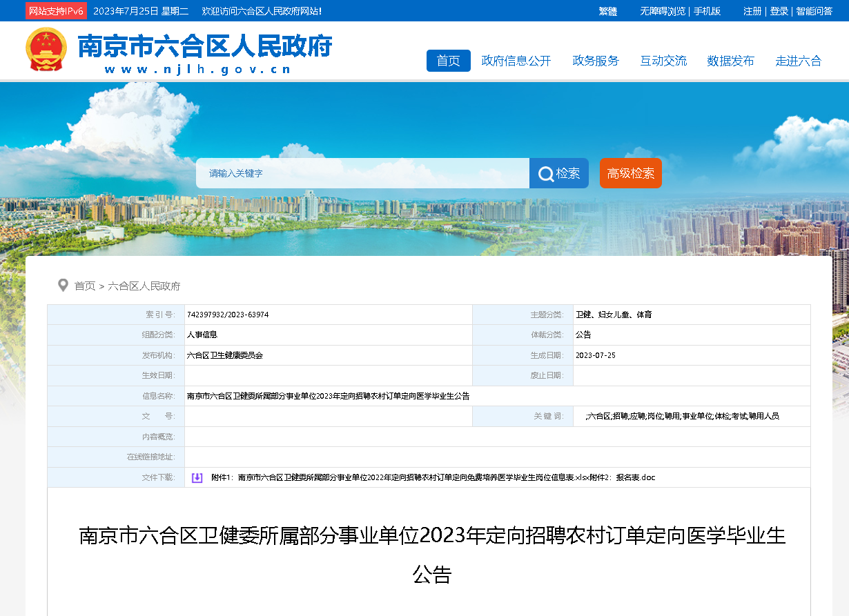Click the 高级检索 orange button
Viewport: 849px width, 616px height.
(630, 173)
